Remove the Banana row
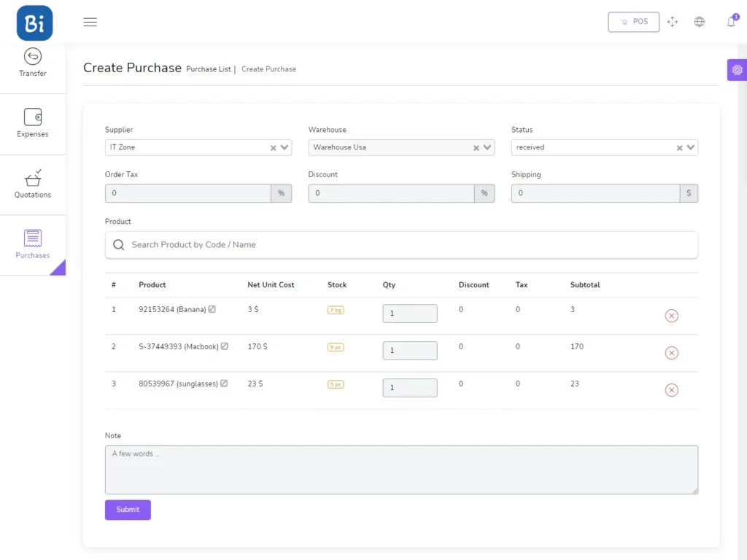This screenshot has width=747, height=560. click(x=671, y=316)
